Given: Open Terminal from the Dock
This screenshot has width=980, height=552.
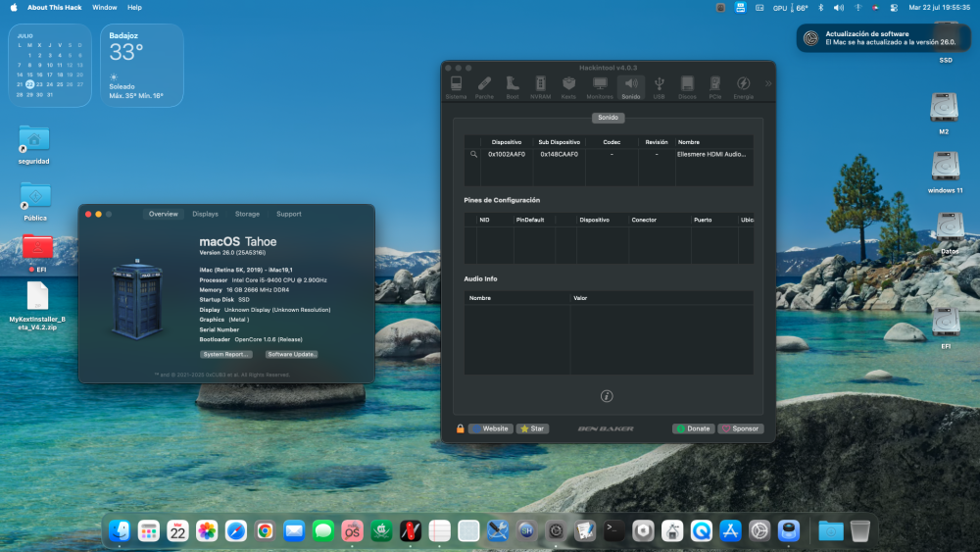Looking at the screenshot, I should (x=613, y=530).
